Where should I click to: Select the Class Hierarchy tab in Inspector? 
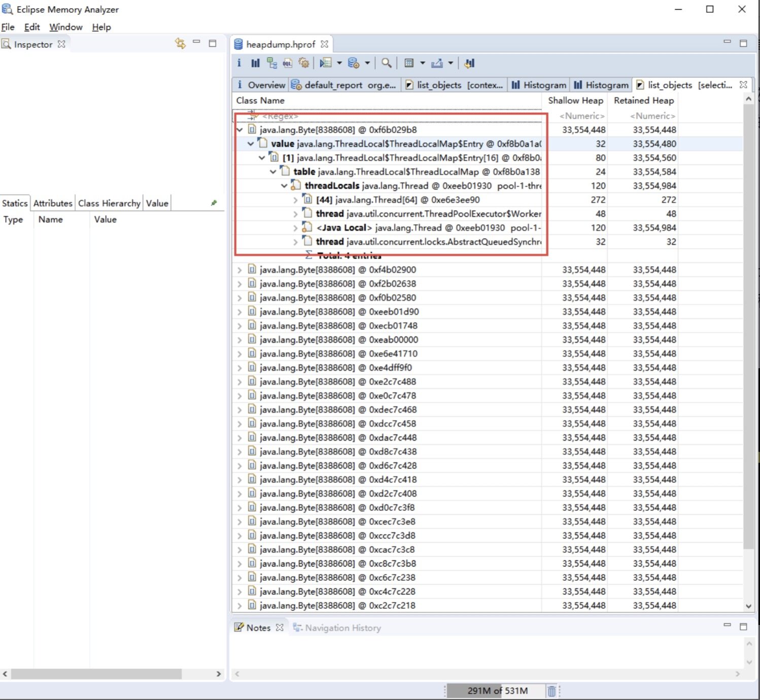coord(109,203)
